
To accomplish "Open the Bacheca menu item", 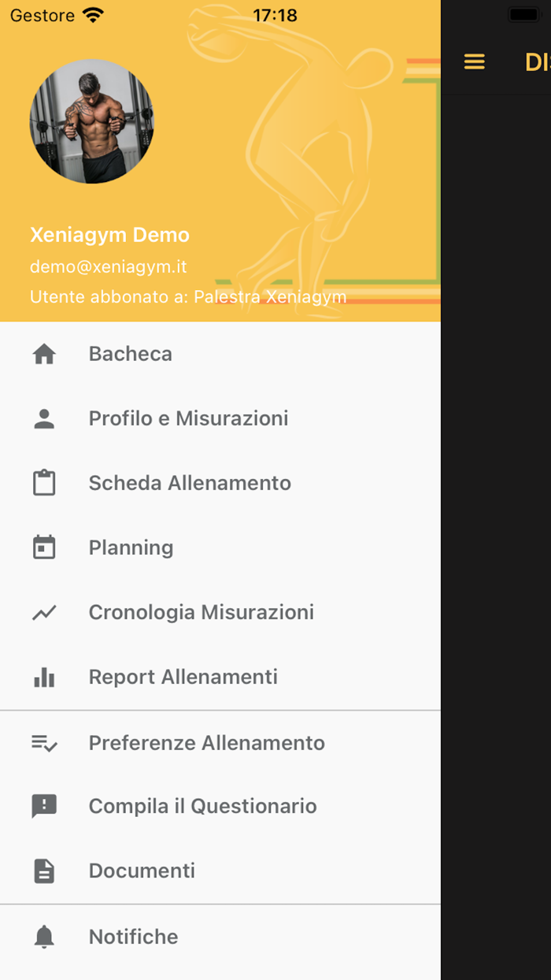I will pyautogui.click(x=131, y=355).
